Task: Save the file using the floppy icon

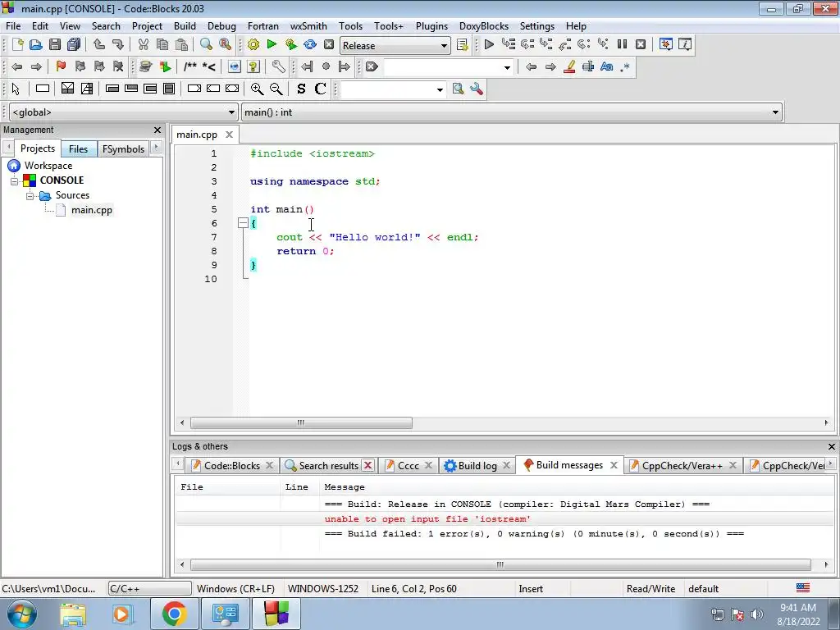Action: pyautogui.click(x=55, y=44)
